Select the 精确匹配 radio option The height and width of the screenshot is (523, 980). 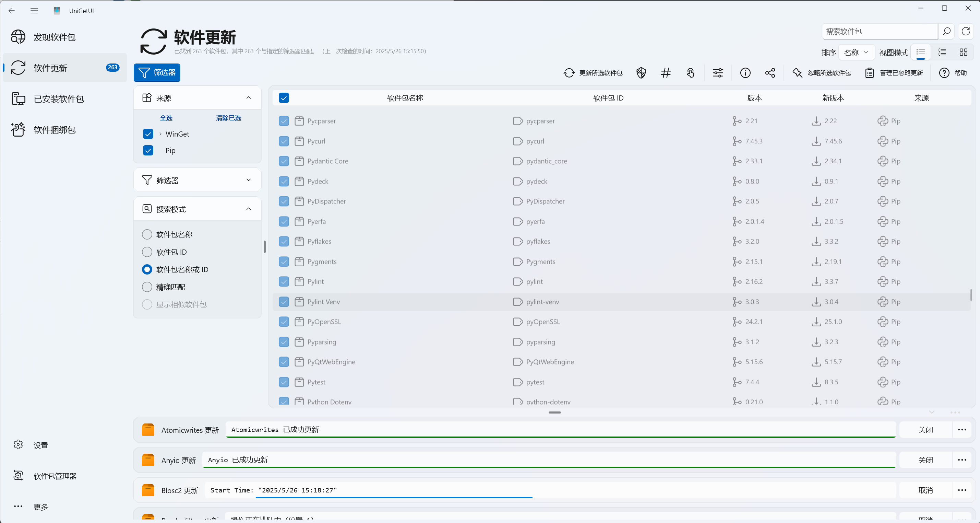(x=147, y=287)
